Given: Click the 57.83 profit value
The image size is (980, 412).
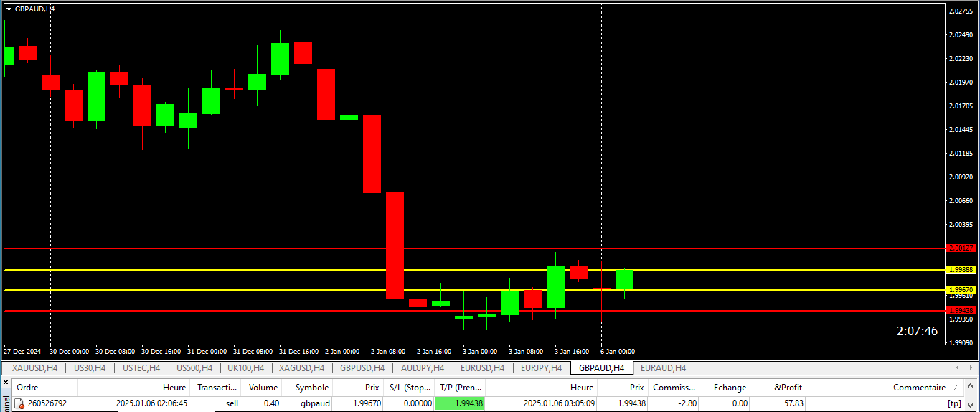Looking at the screenshot, I should click(793, 403).
